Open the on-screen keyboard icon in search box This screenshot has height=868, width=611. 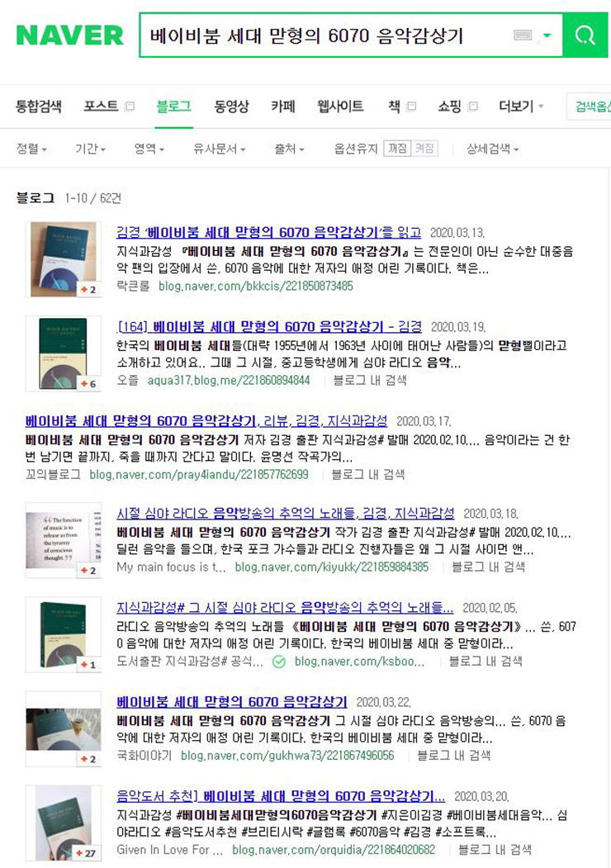tap(523, 36)
